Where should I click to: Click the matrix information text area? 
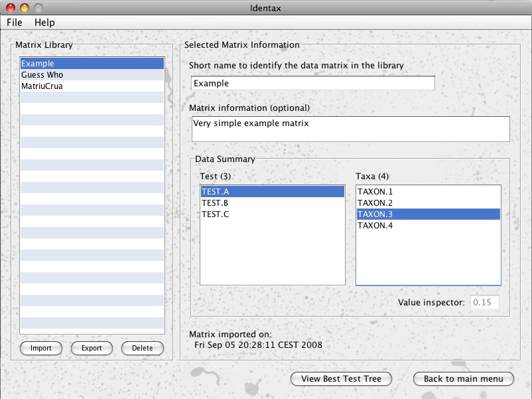pyautogui.click(x=350, y=129)
